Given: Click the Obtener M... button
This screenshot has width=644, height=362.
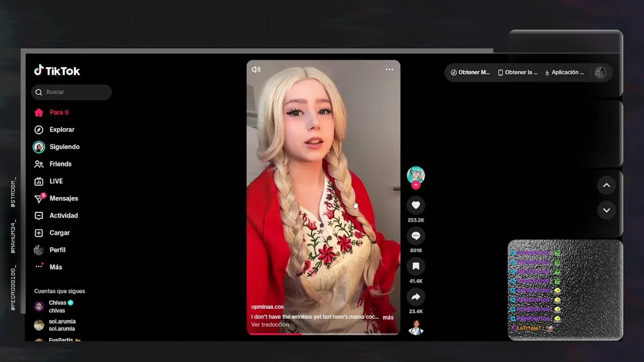Looking at the screenshot, I should click(x=470, y=72).
